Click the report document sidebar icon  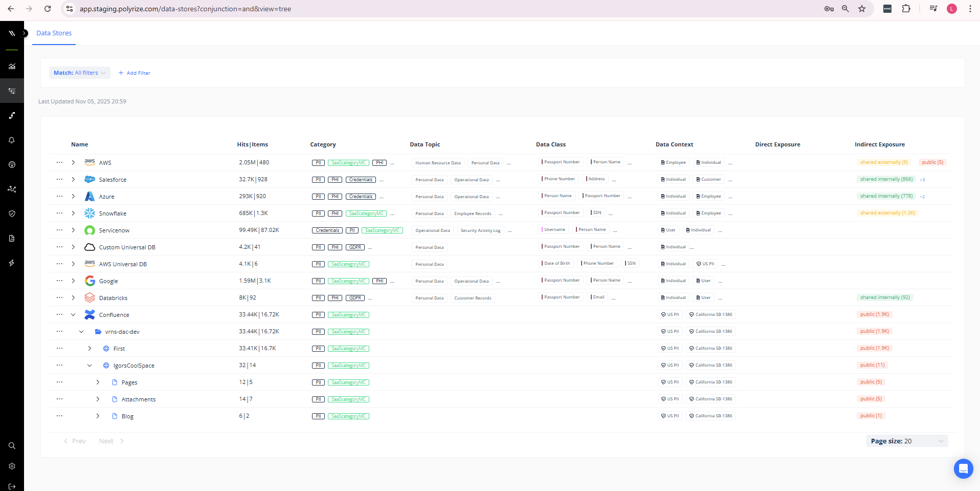point(12,239)
